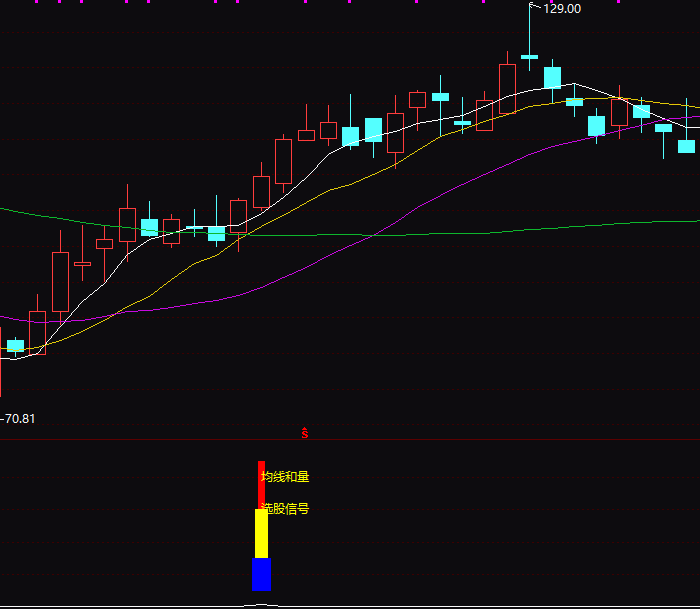This screenshot has height=609, width=700.
Task: Select the 70.81 low price label
Action: 19,419
